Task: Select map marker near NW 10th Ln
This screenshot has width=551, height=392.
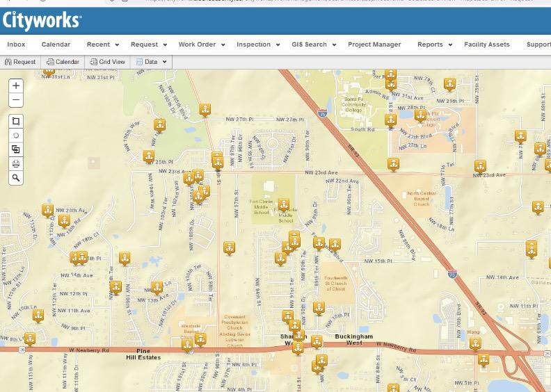Action: [38, 316]
